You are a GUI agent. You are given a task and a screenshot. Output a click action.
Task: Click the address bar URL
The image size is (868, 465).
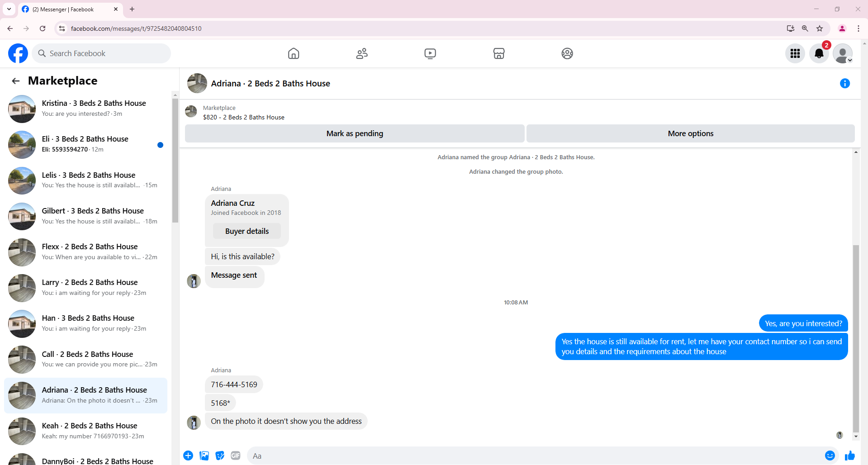(136, 28)
